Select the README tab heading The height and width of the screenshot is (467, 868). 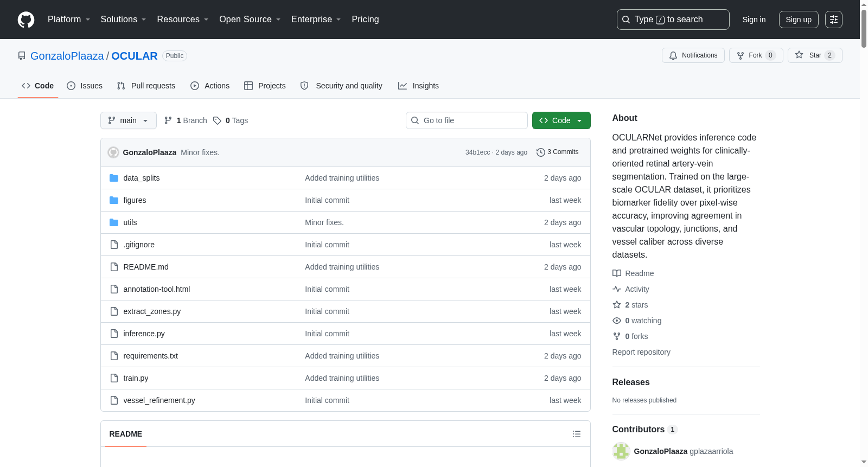coord(126,434)
